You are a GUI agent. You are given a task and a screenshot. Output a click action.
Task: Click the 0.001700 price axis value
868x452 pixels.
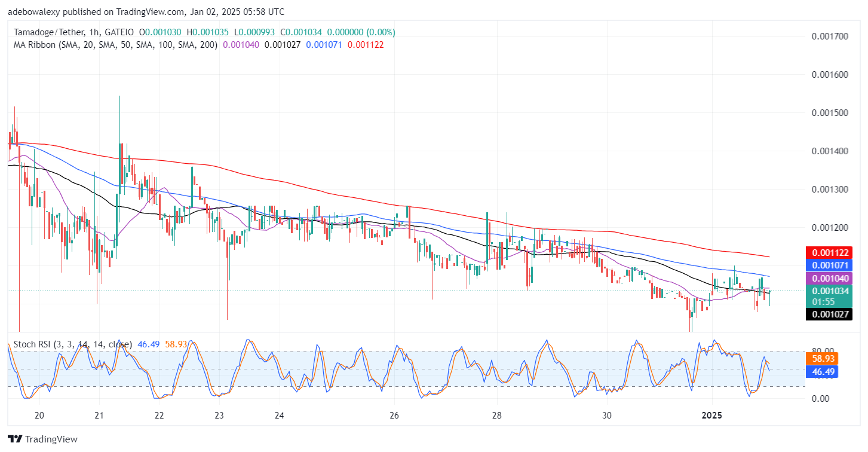pos(829,36)
